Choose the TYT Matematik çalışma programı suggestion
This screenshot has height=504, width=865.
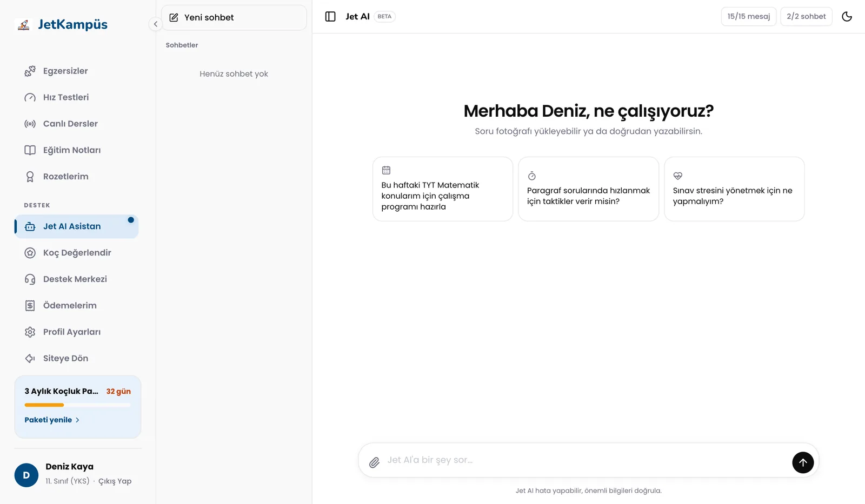coord(443,189)
